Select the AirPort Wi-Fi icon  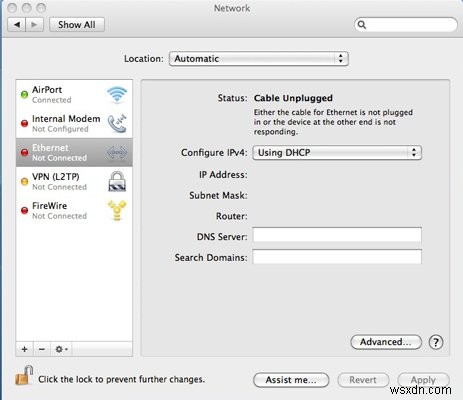[117, 95]
